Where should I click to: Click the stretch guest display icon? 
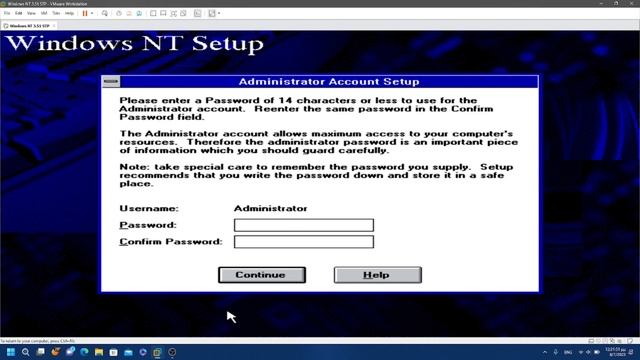(211, 13)
